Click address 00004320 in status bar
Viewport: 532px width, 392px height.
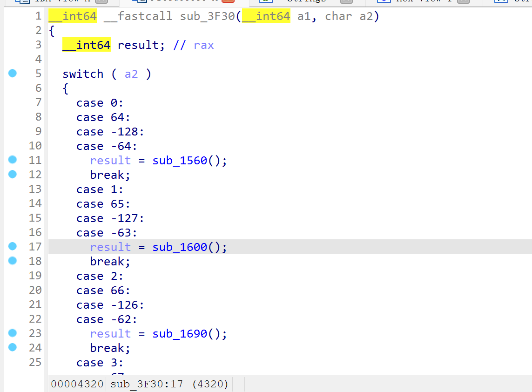[78, 384]
